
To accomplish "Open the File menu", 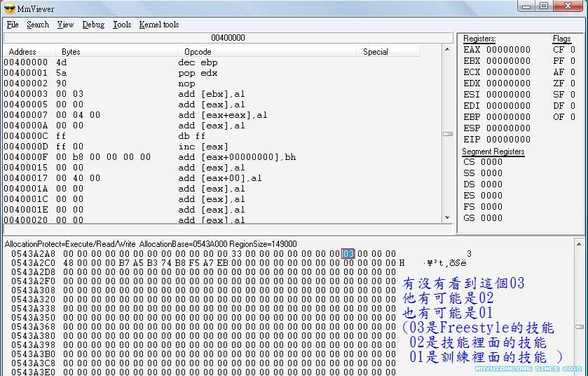I will [x=13, y=25].
